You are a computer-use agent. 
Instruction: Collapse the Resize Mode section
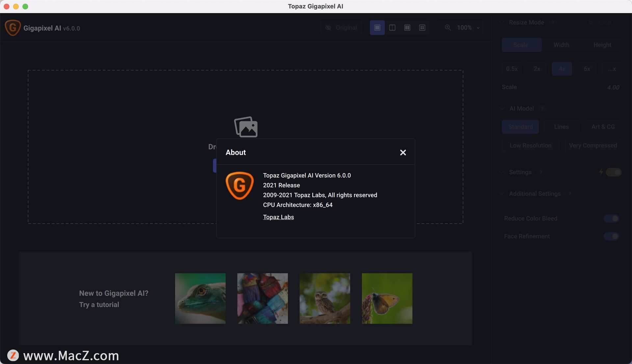click(501, 22)
